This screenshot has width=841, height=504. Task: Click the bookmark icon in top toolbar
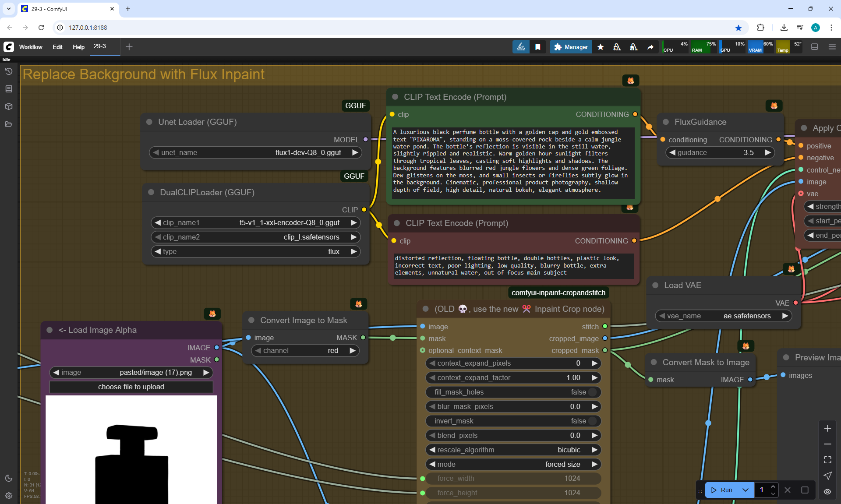[538, 47]
